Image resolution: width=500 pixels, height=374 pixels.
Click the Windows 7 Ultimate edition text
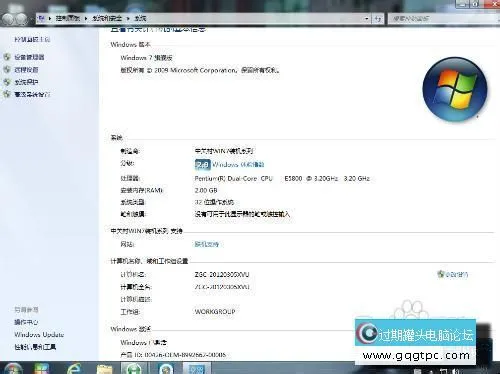[x=146, y=58]
